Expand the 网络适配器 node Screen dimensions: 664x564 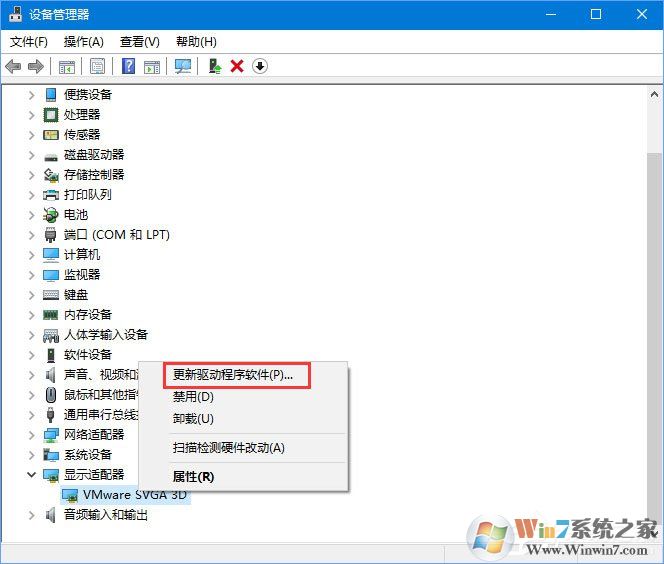[x=31, y=434]
